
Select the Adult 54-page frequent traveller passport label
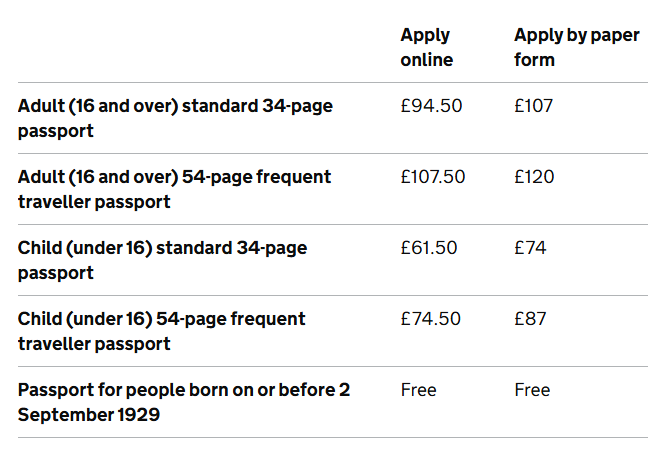pos(174,189)
